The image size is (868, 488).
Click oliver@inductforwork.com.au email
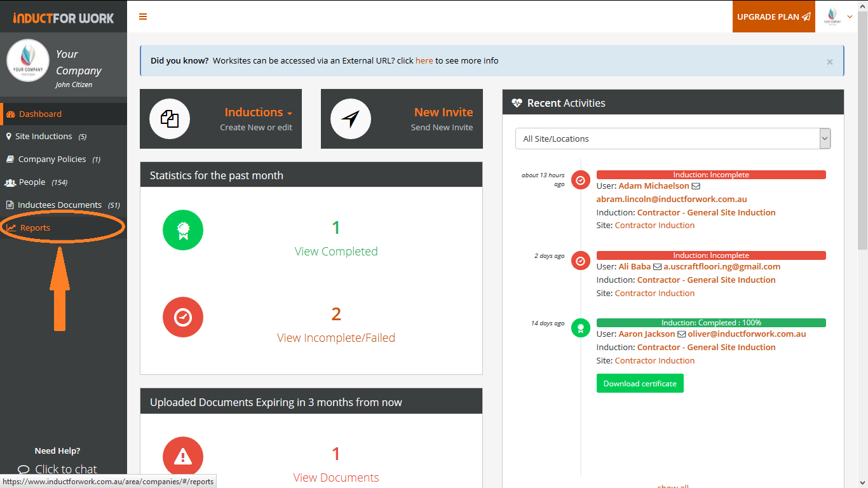point(747,334)
